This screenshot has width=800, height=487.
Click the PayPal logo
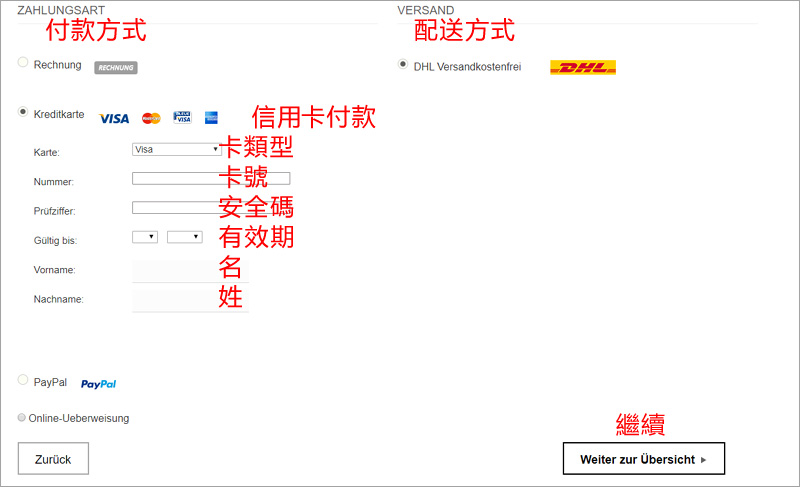click(98, 384)
